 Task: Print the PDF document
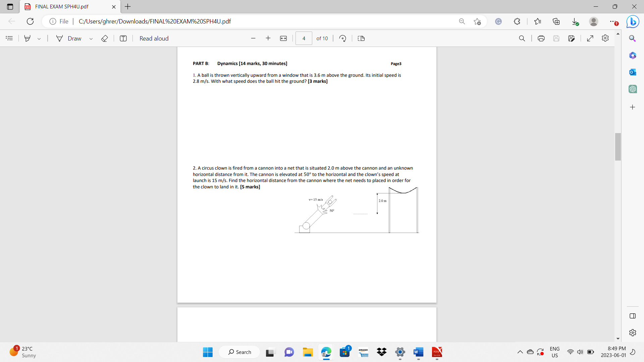(x=541, y=38)
